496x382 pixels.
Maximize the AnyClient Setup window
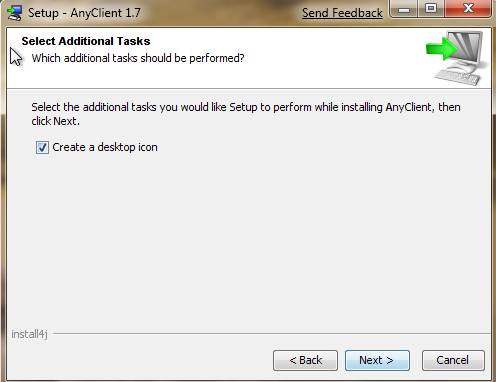click(x=431, y=9)
